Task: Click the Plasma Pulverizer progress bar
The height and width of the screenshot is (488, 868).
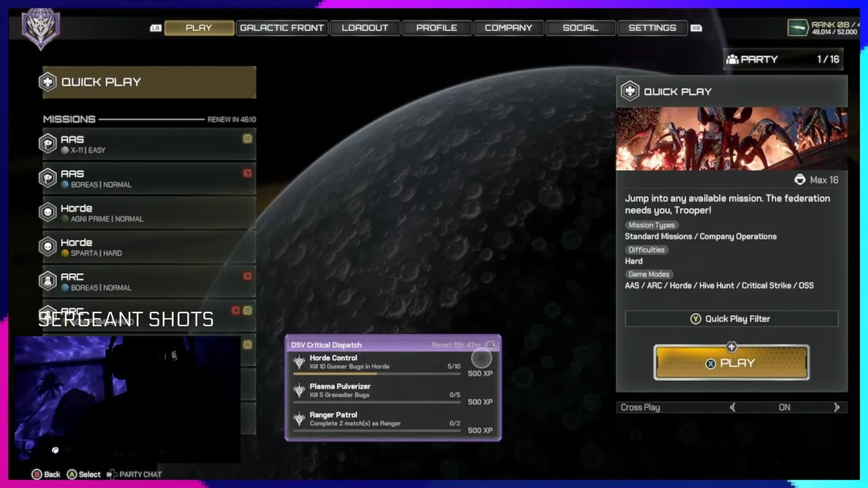Action: click(x=377, y=402)
